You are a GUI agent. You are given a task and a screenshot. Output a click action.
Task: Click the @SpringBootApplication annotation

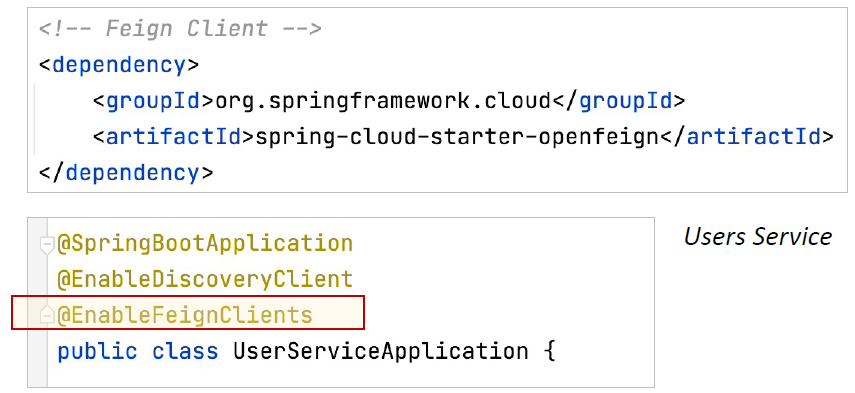(206, 244)
